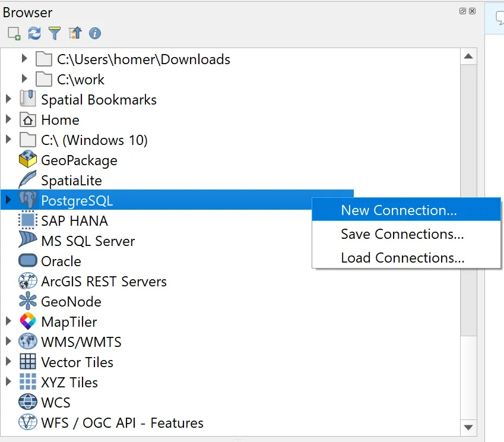
Task: Refresh the Browser panel
Action: [x=34, y=34]
